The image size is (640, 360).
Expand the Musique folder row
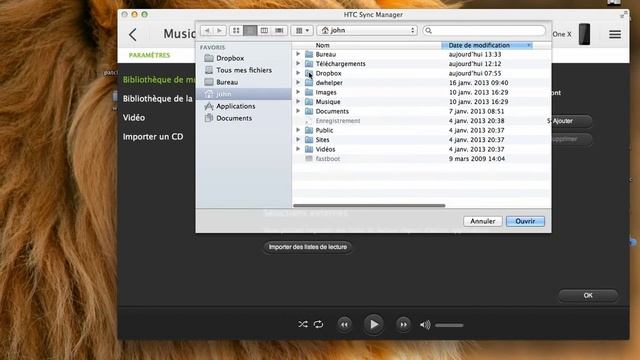tap(298, 101)
